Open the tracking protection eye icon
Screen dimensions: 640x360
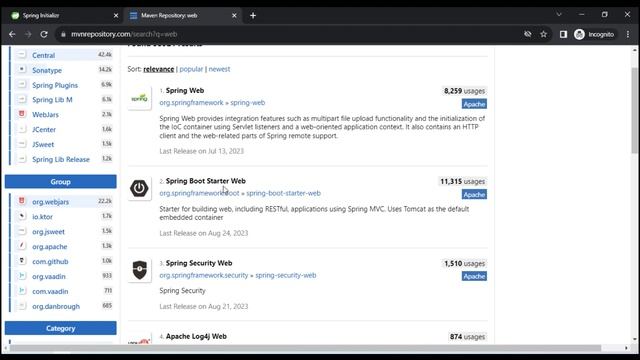pyautogui.click(x=528, y=34)
